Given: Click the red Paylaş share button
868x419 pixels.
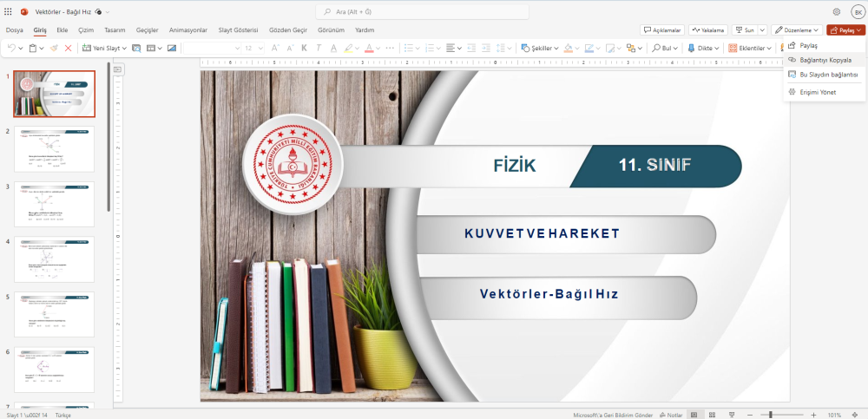Looking at the screenshot, I should point(845,29).
